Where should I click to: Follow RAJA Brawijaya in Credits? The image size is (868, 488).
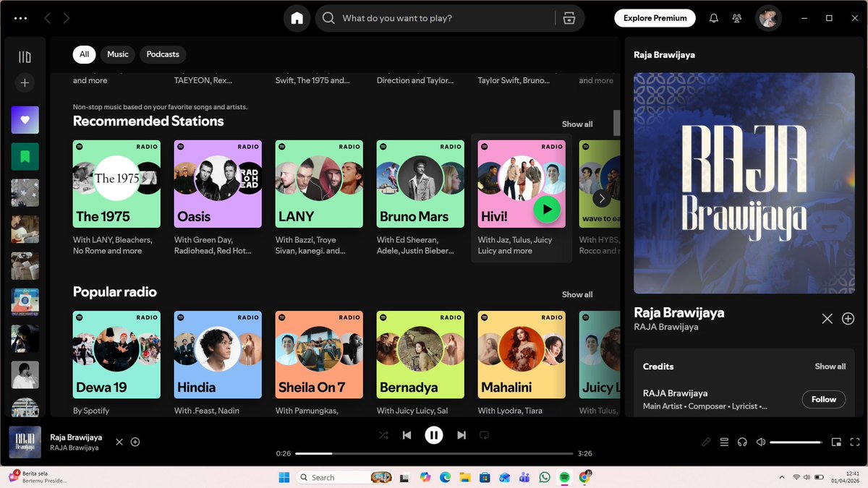[x=824, y=399]
